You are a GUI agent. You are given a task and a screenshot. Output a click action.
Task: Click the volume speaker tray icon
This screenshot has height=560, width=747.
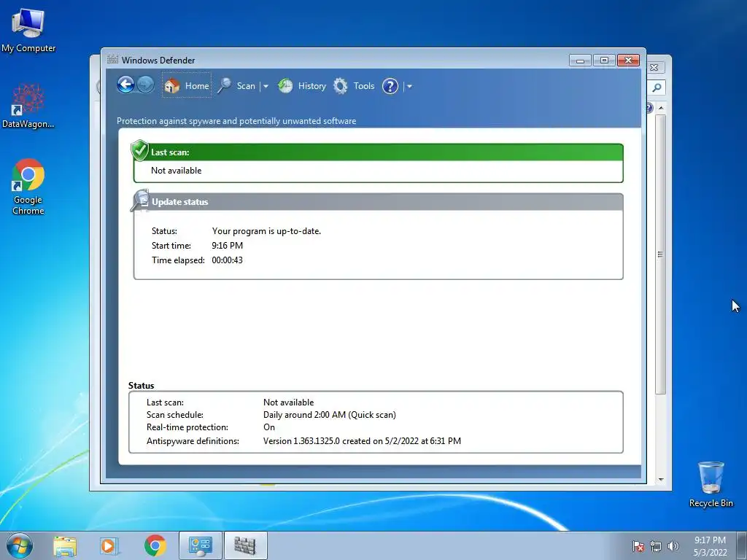[673, 546]
